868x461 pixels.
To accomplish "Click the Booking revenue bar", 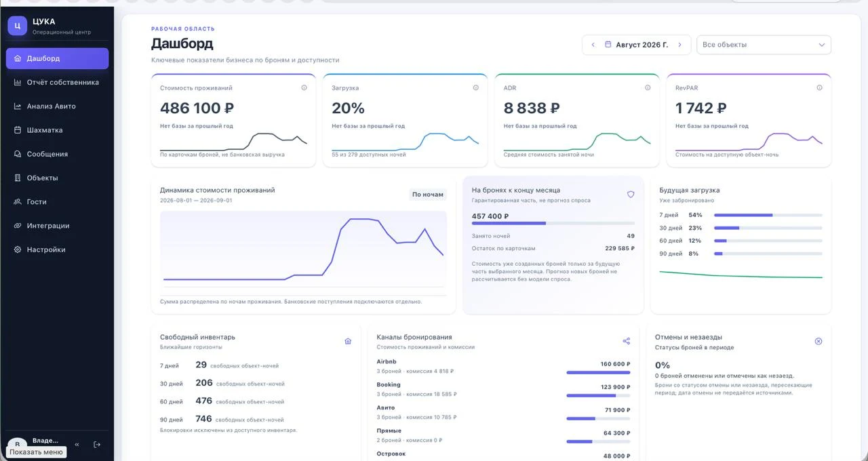I will click(x=598, y=395).
